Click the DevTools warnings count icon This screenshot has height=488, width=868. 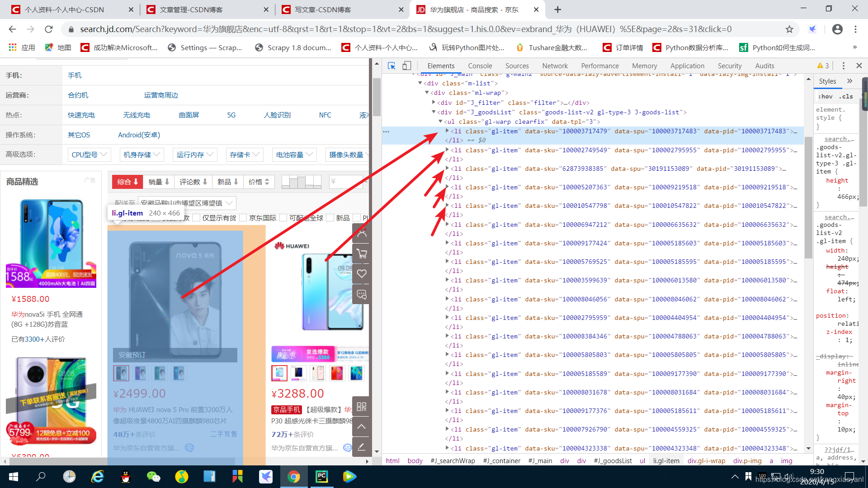point(823,66)
